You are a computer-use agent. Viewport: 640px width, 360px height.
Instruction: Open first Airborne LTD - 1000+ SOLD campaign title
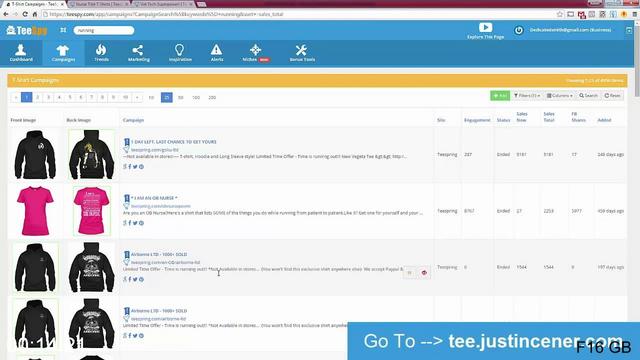159,254
